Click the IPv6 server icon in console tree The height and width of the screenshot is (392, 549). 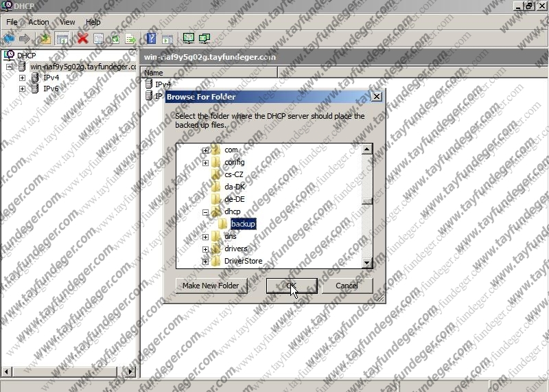point(35,89)
